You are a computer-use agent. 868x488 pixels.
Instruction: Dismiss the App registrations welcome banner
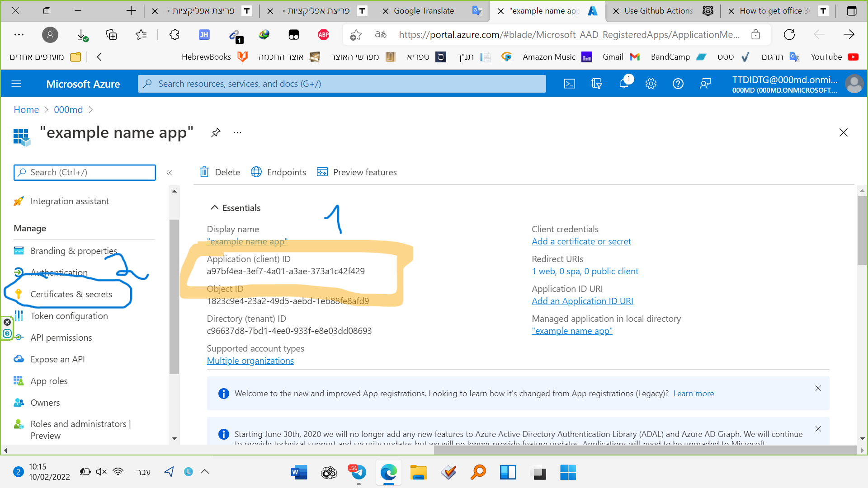[x=818, y=388]
